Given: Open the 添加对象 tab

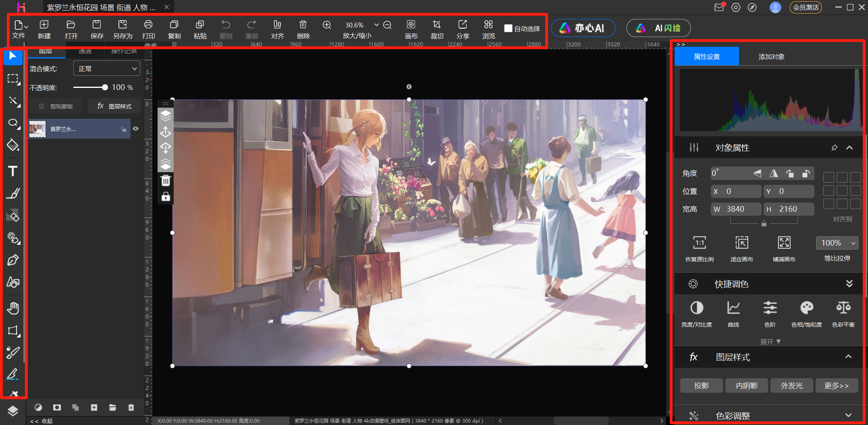Looking at the screenshot, I should [771, 56].
